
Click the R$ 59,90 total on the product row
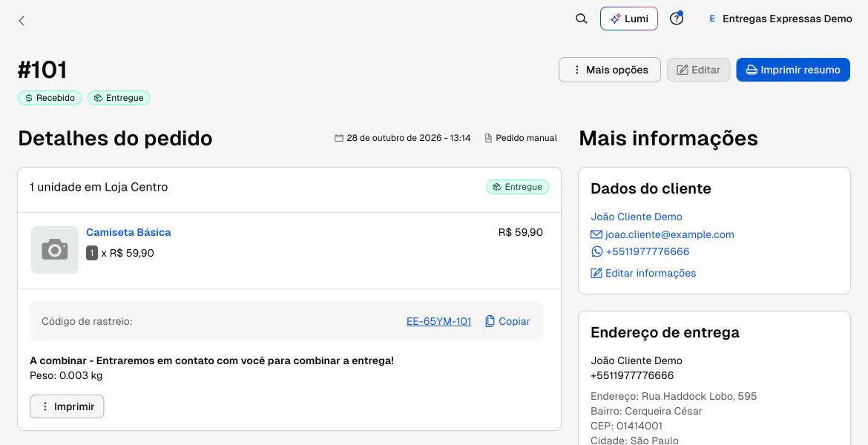(x=520, y=232)
